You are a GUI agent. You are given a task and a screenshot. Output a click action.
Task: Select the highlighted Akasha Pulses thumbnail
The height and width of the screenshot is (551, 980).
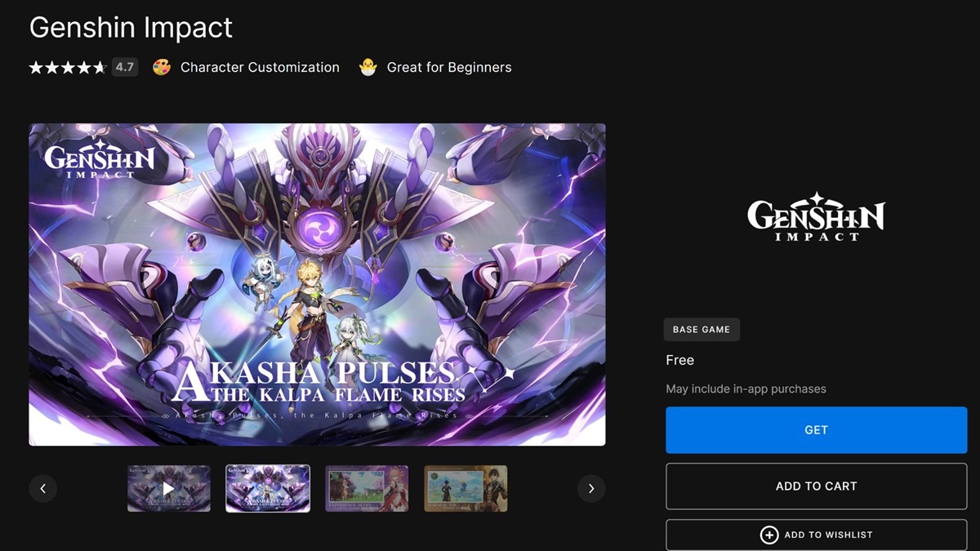coord(268,488)
